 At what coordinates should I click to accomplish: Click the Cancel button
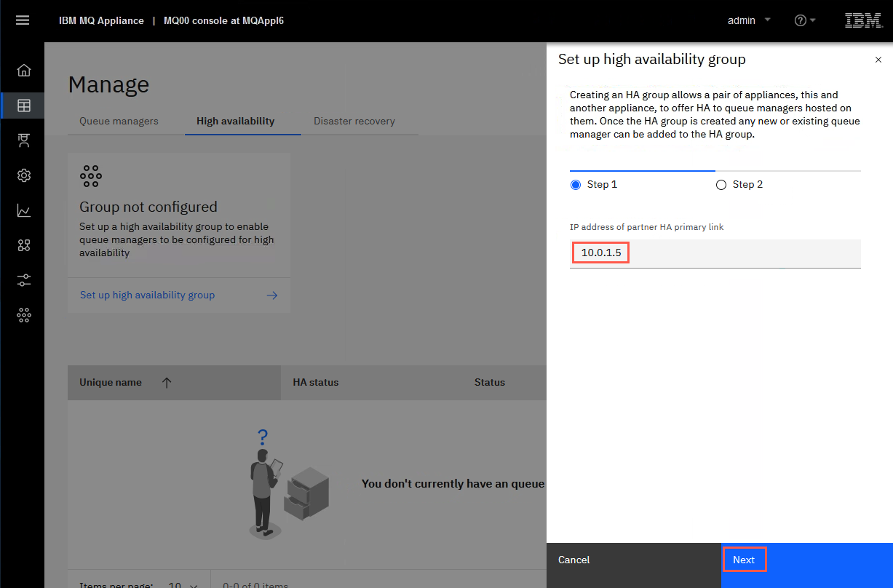pyautogui.click(x=634, y=565)
